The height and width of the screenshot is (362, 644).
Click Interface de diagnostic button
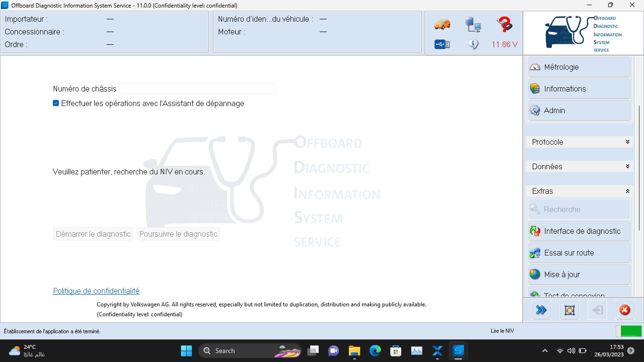click(579, 231)
